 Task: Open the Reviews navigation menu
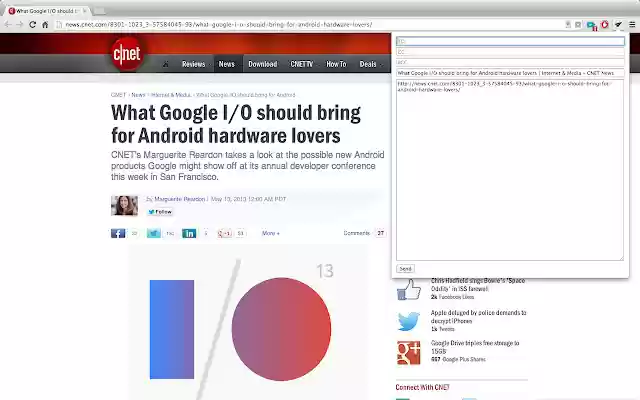(x=193, y=64)
